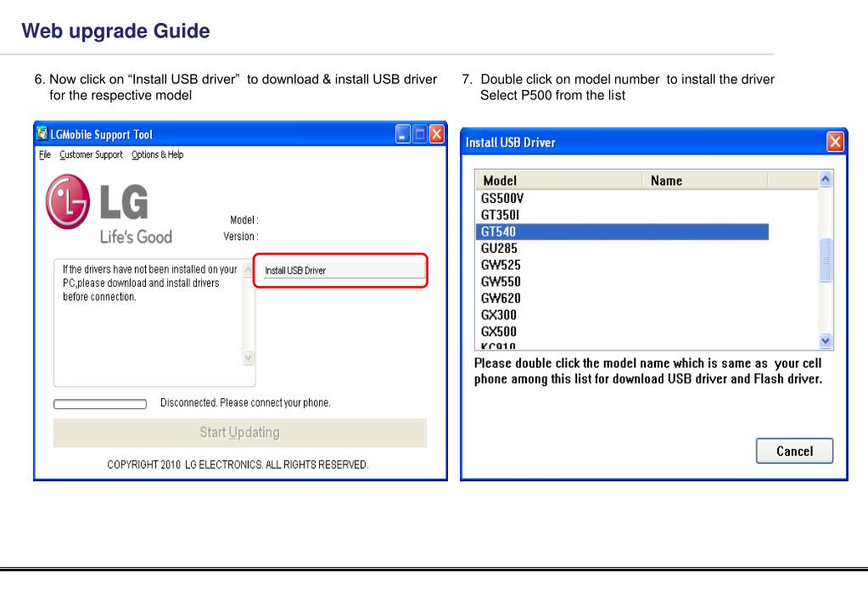Close the Install USB Driver dialog
The image size is (868, 601).
click(836, 142)
